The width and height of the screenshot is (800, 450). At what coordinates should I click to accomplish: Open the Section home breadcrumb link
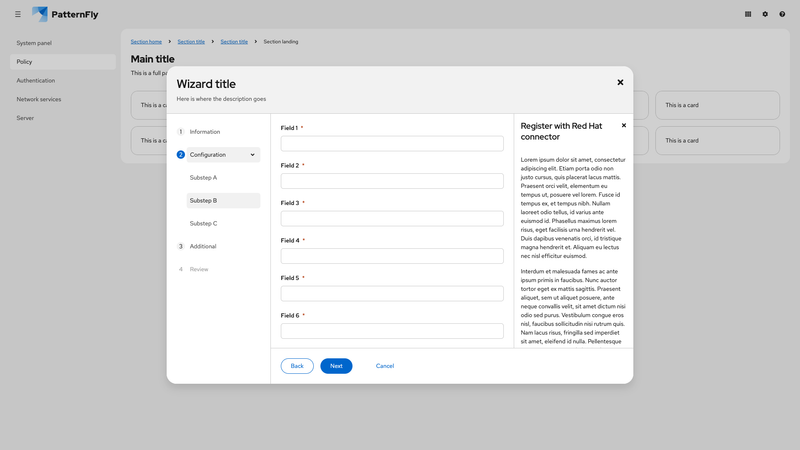tap(146, 42)
